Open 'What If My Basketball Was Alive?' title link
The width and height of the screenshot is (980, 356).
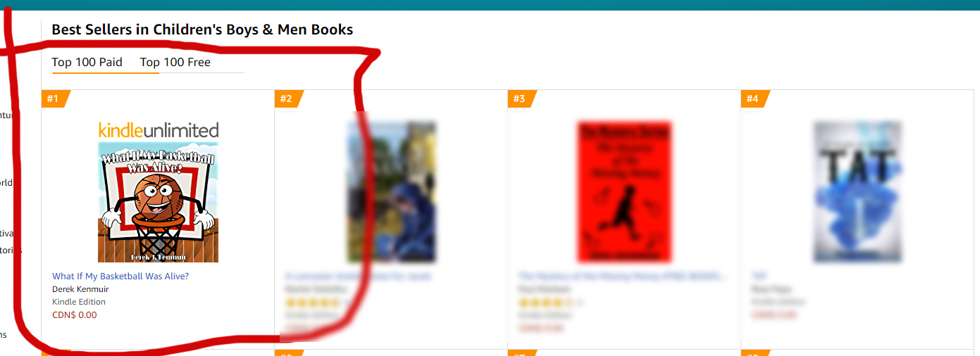point(120,276)
